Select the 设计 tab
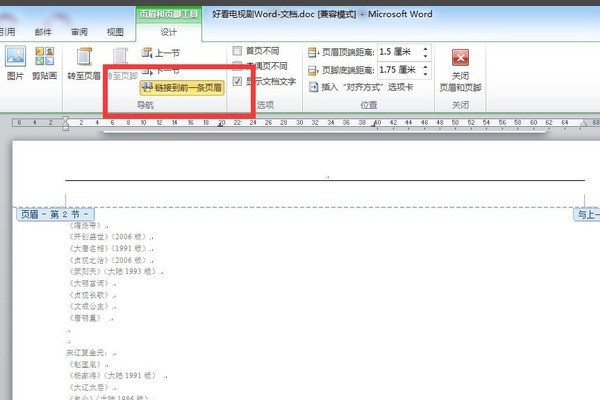Image resolution: width=600 pixels, height=400 pixels. (168, 32)
